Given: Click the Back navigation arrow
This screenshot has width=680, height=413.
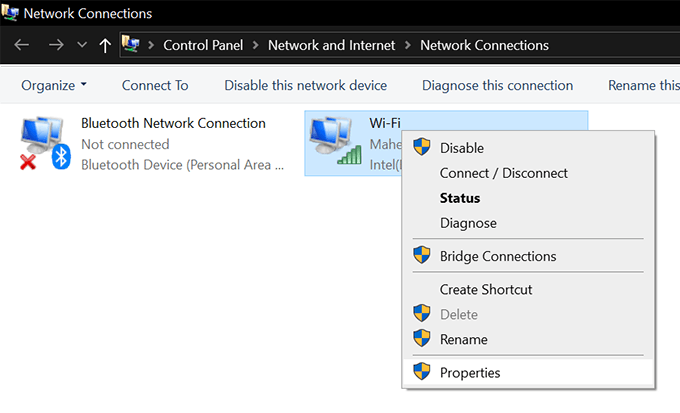Looking at the screenshot, I should (x=22, y=45).
